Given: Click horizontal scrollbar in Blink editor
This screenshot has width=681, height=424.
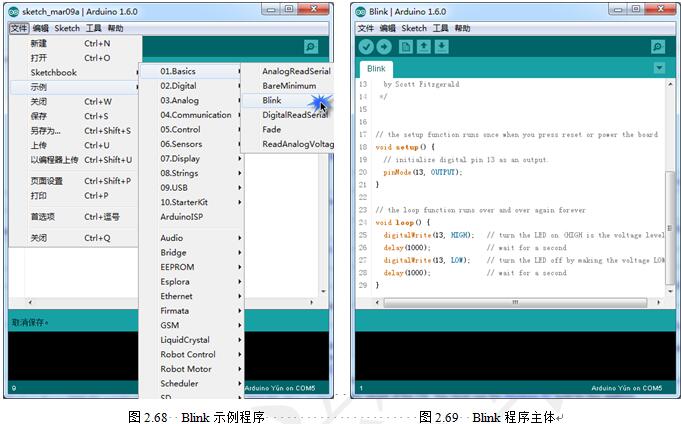Looking at the screenshot, I should (x=517, y=302).
